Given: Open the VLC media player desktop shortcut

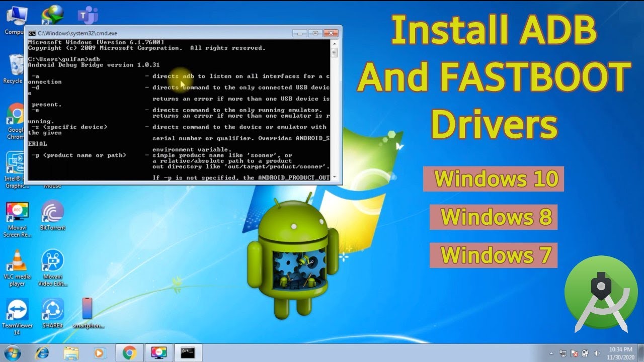Looking at the screenshot, I should [17, 261].
